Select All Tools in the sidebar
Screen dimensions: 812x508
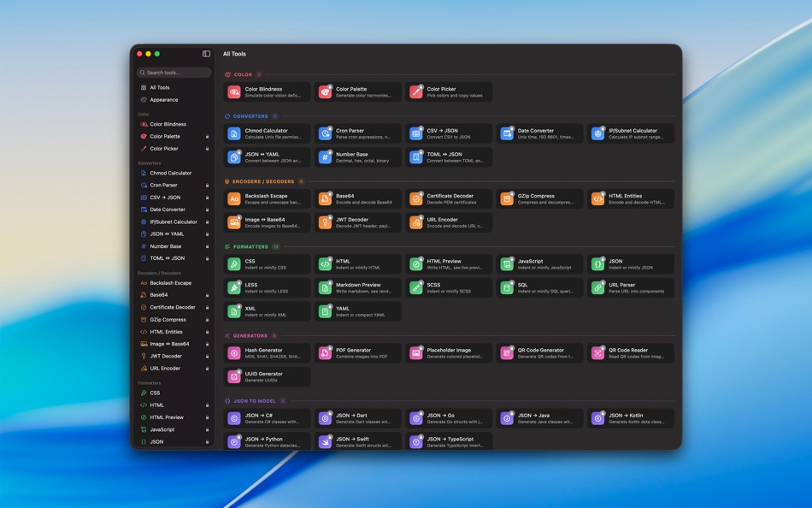click(157, 86)
